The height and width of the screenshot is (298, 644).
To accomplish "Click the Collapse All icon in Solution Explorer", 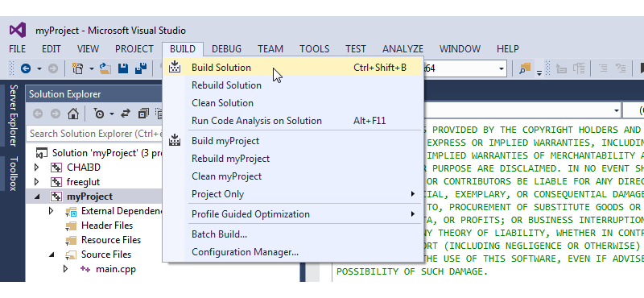I will (x=143, y=114).
